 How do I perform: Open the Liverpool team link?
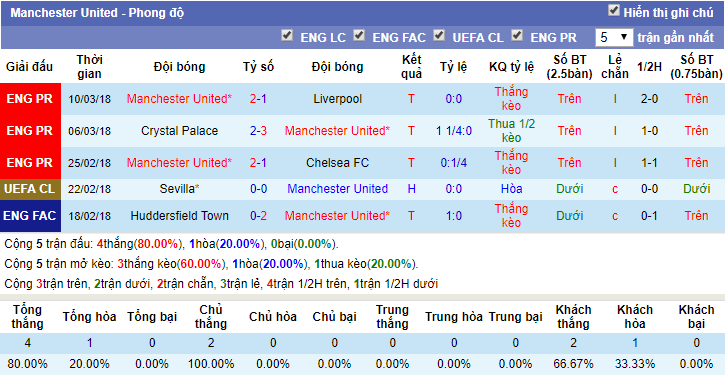pyautogui.click(x=338, y=99)
